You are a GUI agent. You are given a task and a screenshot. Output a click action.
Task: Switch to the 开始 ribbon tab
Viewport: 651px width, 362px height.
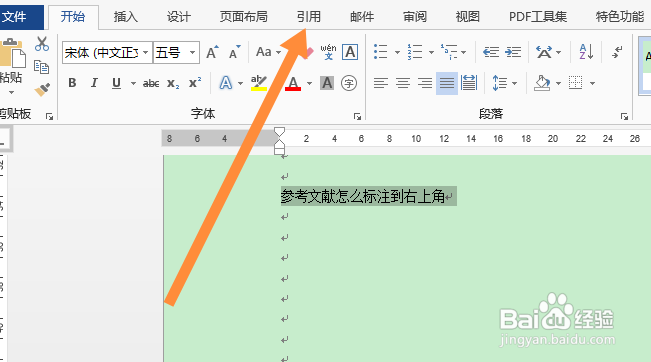pos(73,17)
